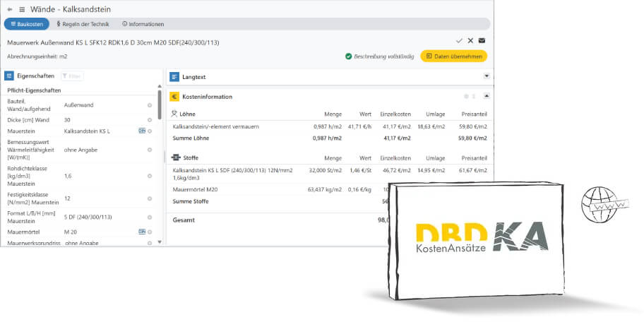
Task: Expand the Langtext section arrow
Action: [x=486, y=76]
